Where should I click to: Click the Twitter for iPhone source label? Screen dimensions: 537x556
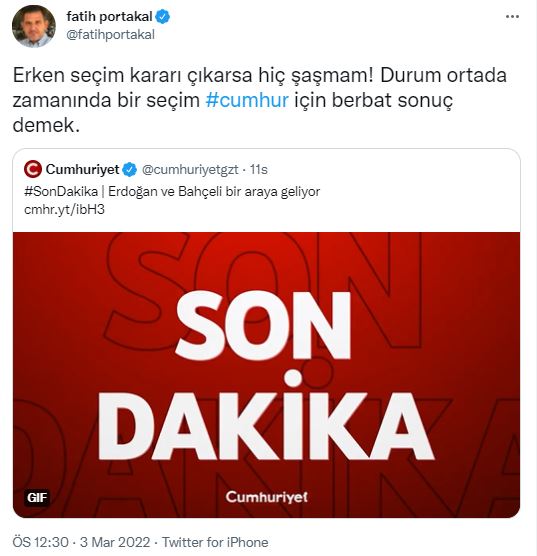(215, 543)
